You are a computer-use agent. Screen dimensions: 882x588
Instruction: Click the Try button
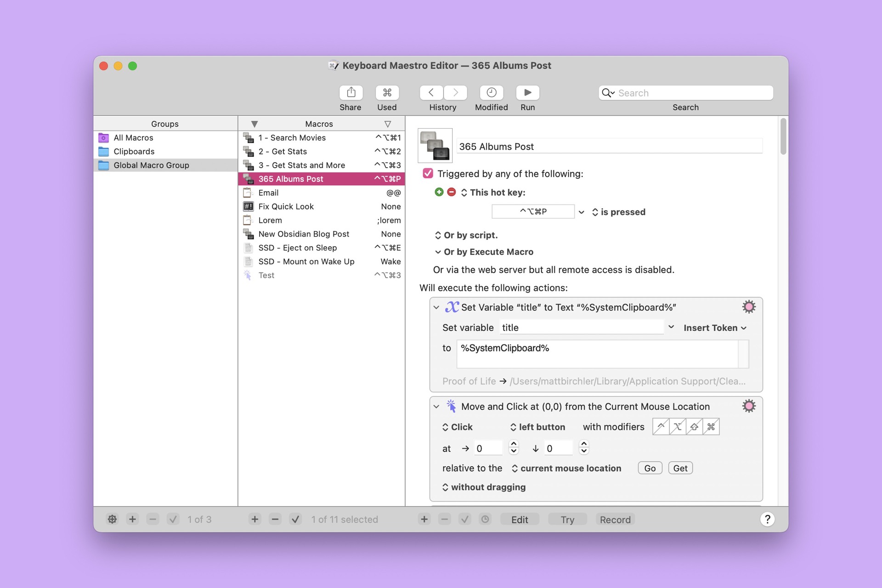pos(567,520)
